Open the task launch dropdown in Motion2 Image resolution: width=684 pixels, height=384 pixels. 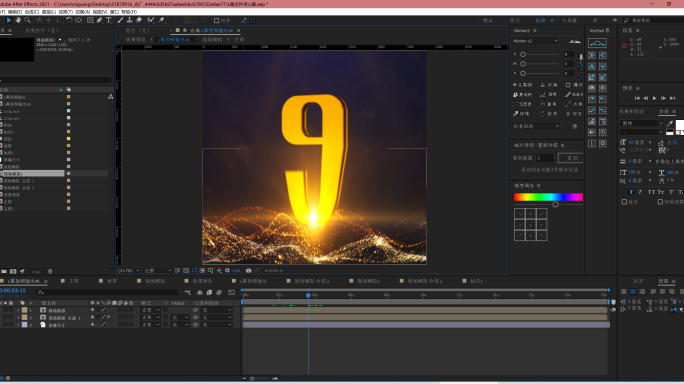click(536, 126)
